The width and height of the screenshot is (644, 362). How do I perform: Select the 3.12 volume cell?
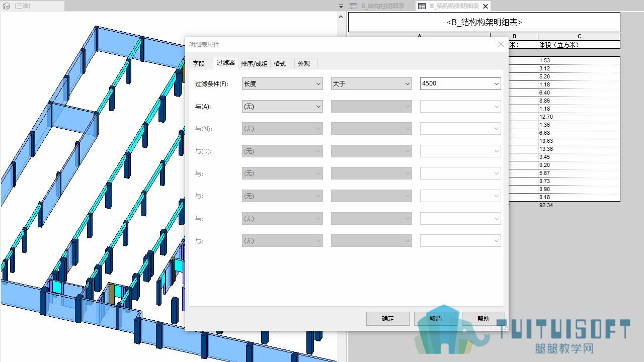[x=579, y=68]
